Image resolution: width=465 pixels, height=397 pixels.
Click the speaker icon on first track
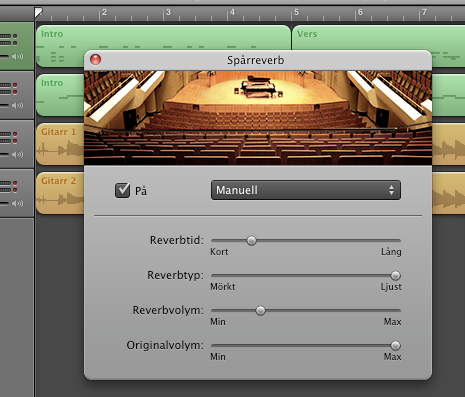click(17, 56)
